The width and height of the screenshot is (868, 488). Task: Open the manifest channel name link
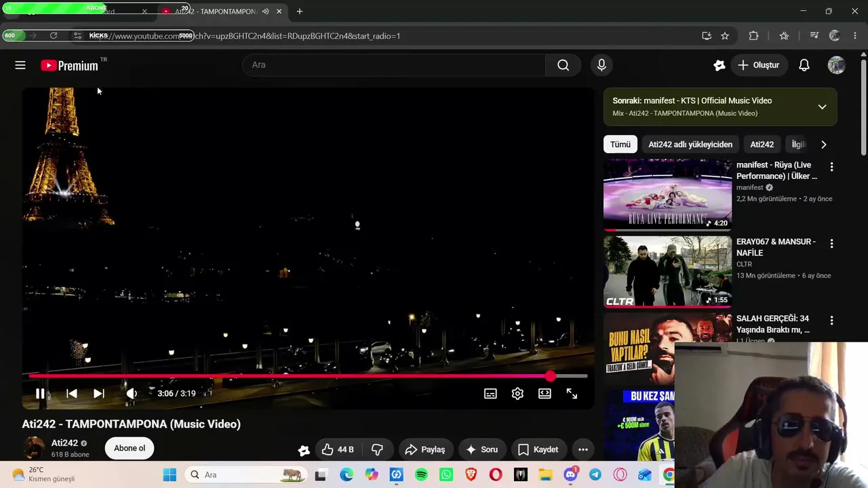tap(749, 187)
